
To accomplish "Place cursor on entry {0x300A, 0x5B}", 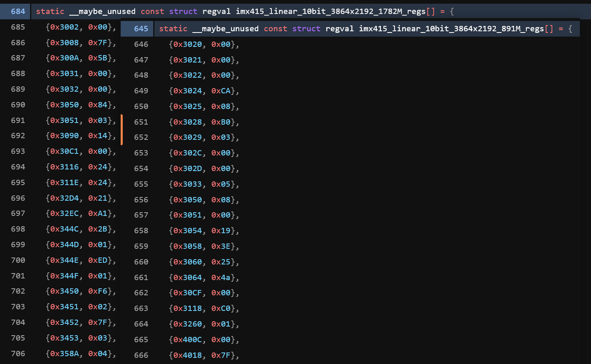I will click(81, 58).
